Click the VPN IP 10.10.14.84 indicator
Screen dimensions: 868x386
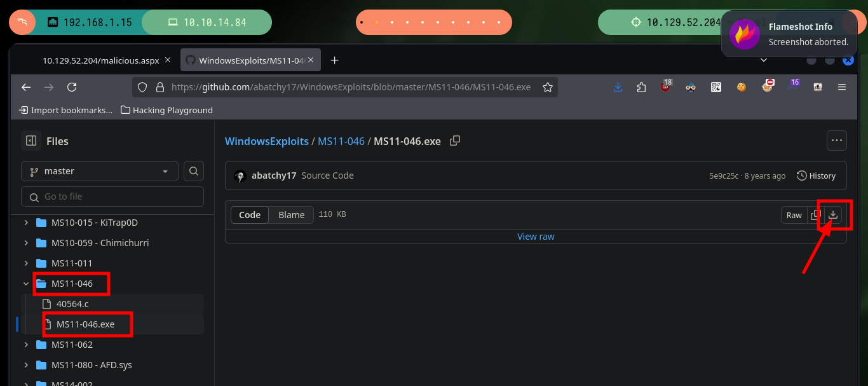pos(207,22)
